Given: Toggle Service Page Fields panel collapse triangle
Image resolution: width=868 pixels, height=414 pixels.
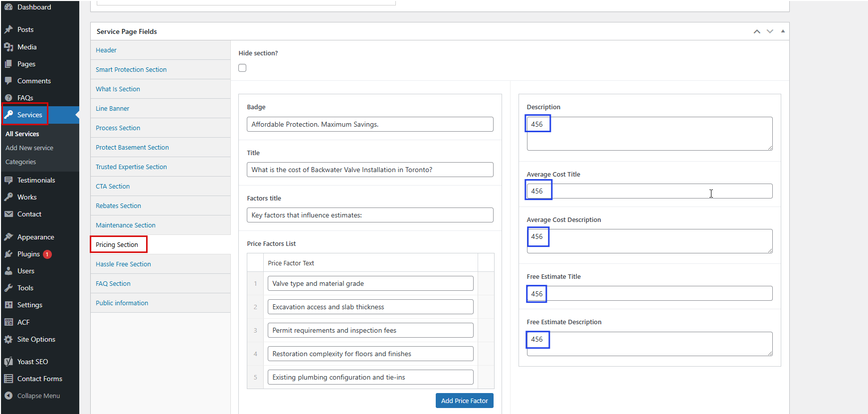Looking at the screenshot, I should [x=783, y=31].
